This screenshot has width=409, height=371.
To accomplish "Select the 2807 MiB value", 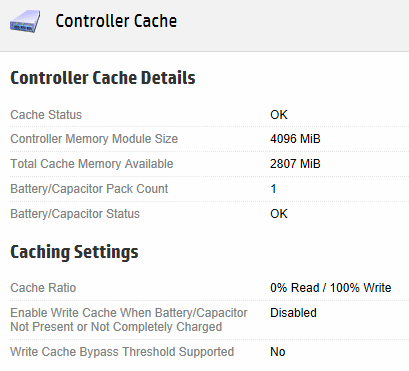I will click(x=295, y=164).
